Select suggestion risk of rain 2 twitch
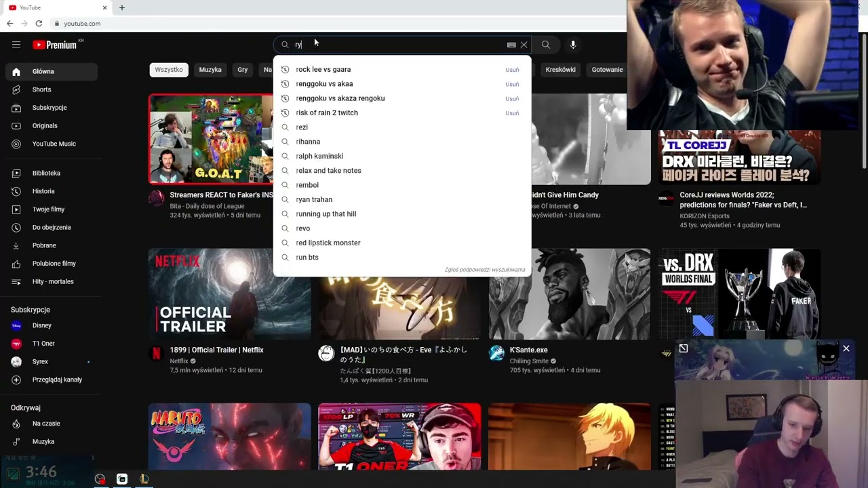 (402, 113)
